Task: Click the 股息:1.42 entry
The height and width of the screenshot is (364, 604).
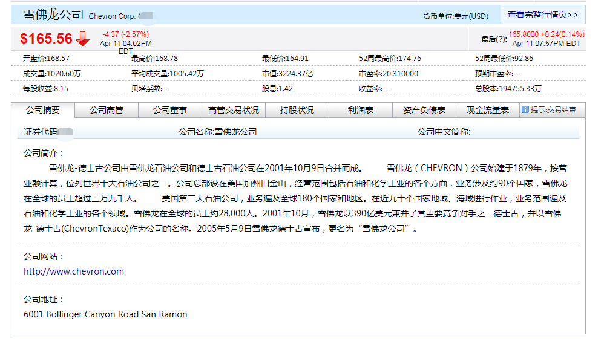Action: (x=277, y=88)
